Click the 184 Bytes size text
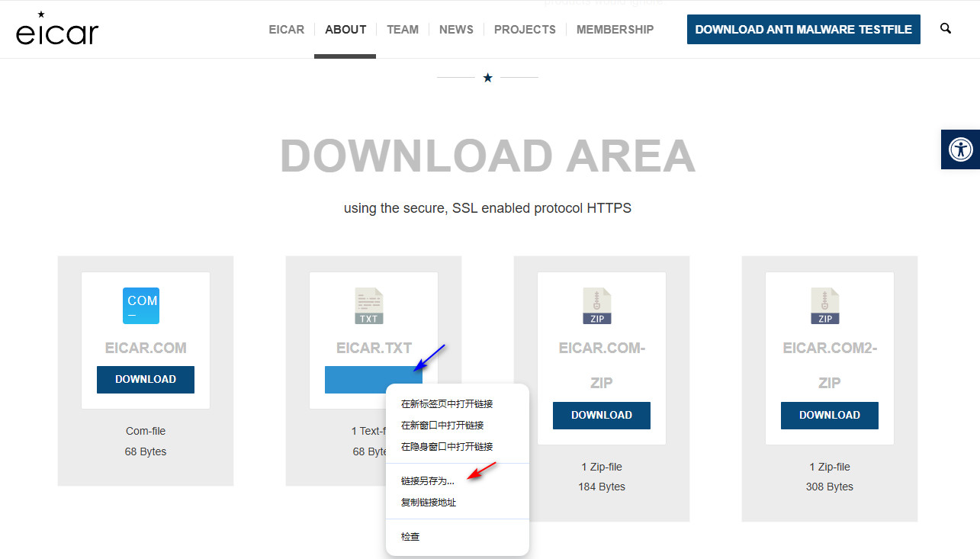 [x=602, y=487]
